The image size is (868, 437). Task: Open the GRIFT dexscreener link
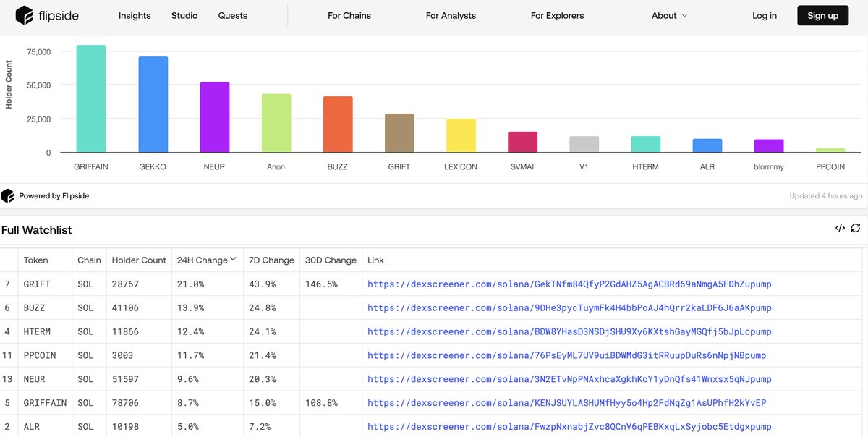[x=569, y=284]
